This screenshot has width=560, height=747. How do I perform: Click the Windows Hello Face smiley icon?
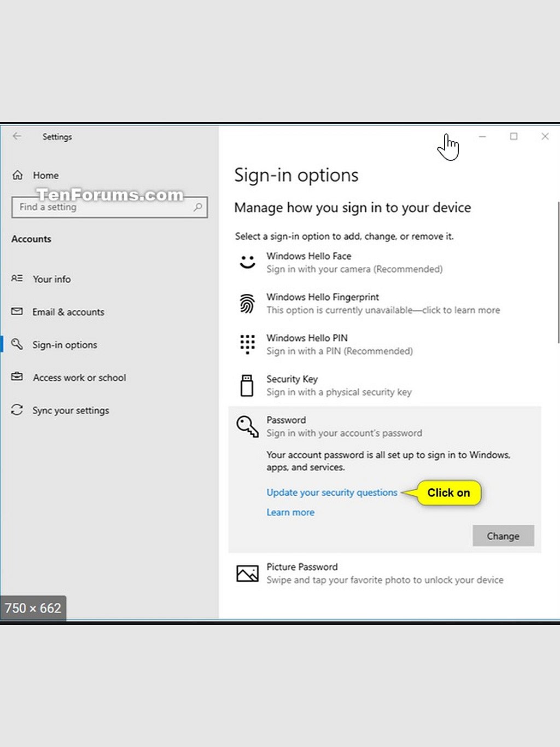click(x=247, y=262)
